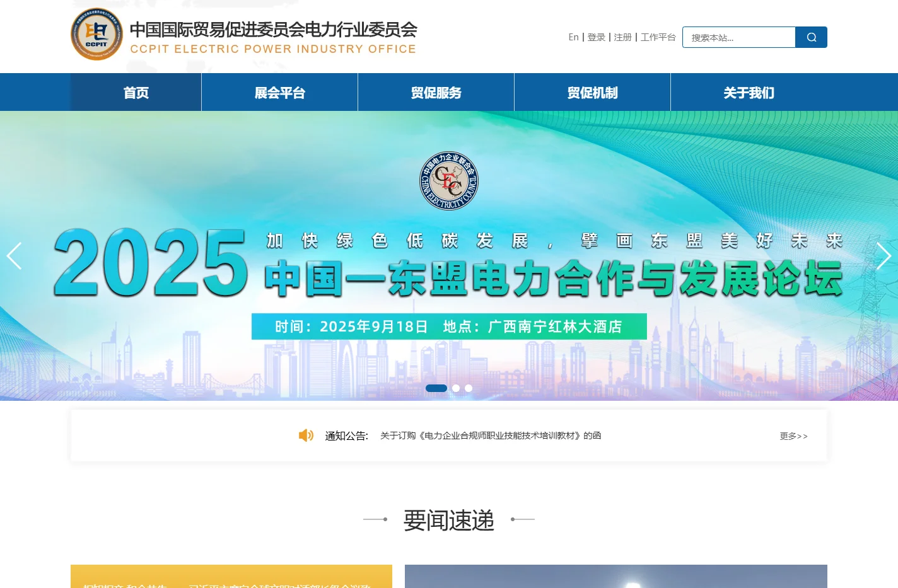This screenshot has width=898, height=588.
Task: Click the orange speaker announcement icon
Action: (x=306, y=435)
